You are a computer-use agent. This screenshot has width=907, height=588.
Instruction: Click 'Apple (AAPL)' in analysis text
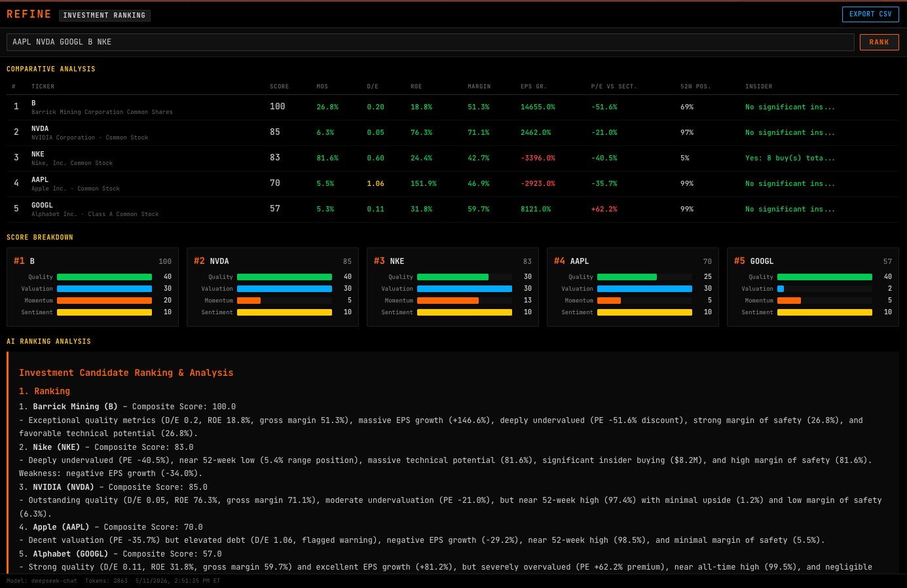click(x=61, y=527)
